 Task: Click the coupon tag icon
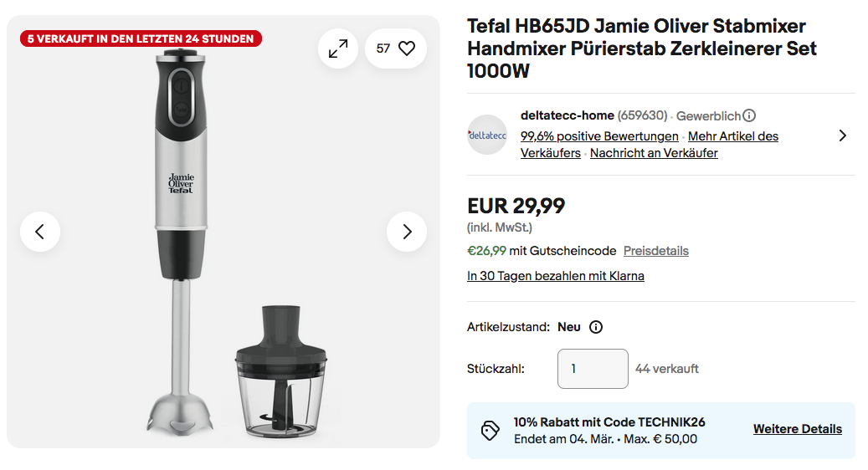point(490,430)
